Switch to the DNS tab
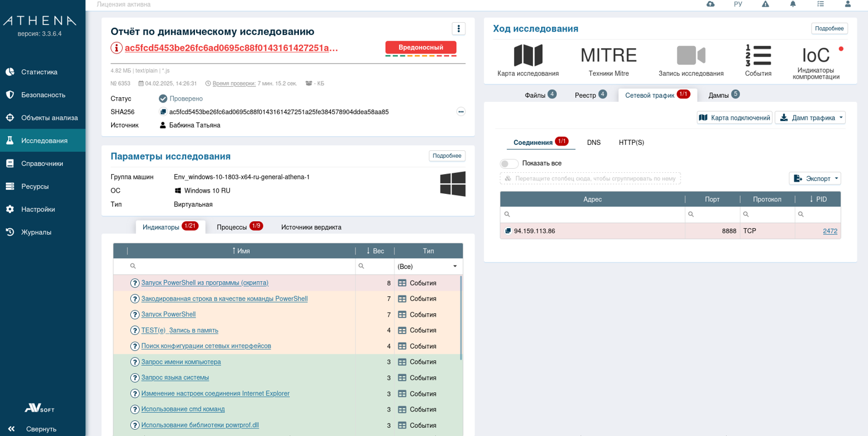Screen dimensions: 868x436 [593, 143]
